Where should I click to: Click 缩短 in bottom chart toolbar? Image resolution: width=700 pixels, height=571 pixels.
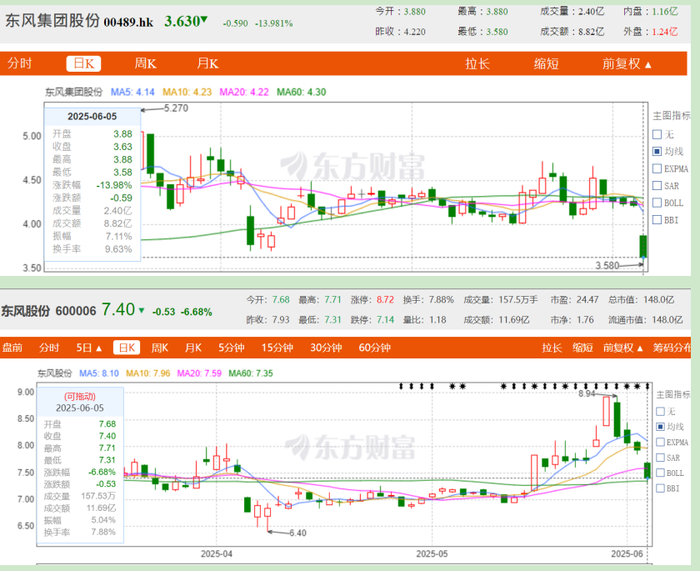coord(583,347)
